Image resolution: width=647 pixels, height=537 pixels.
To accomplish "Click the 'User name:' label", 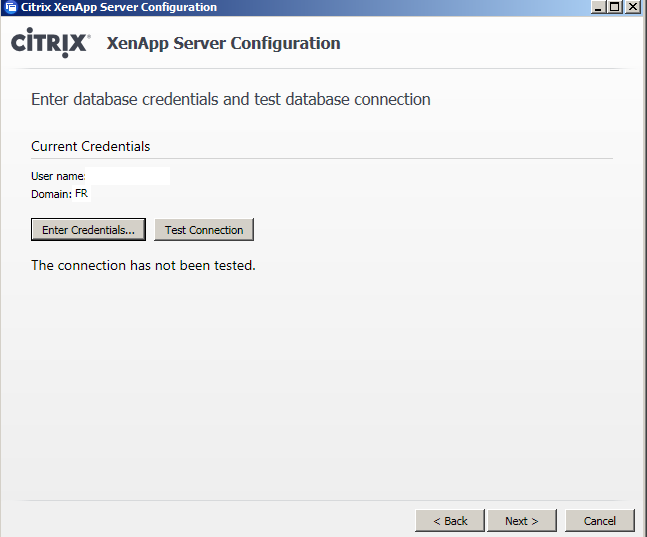I will 58,176.
